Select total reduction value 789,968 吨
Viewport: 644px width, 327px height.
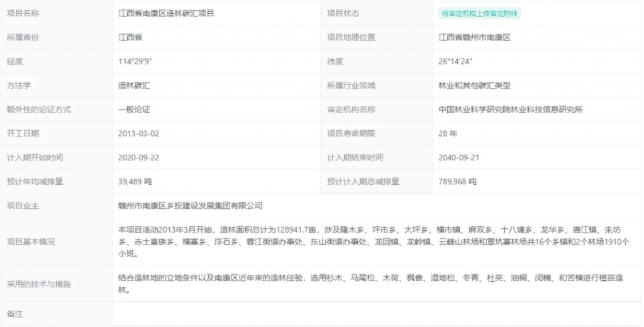(x=457, y=182)
